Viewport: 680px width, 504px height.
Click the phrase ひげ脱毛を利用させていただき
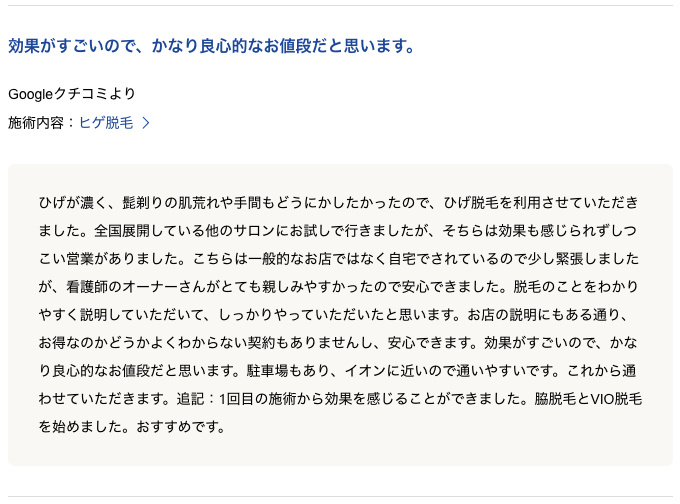point(541,203)
